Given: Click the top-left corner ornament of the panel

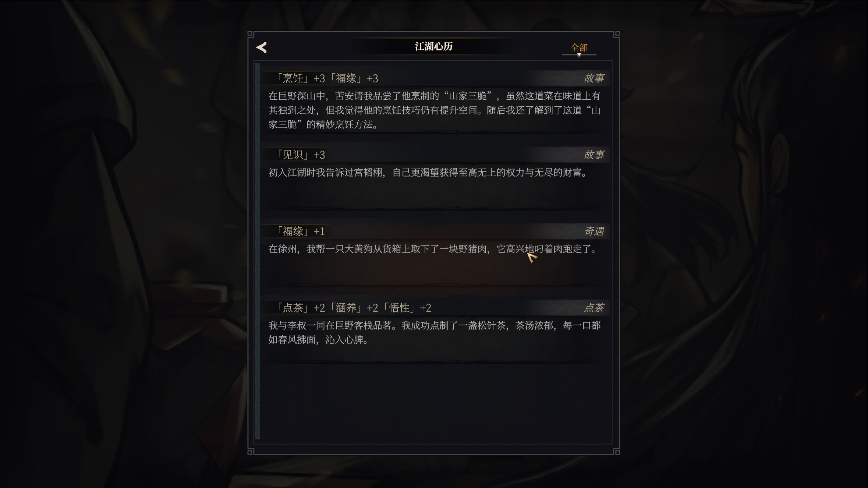Looking at the screenshot, I should 251,34.
